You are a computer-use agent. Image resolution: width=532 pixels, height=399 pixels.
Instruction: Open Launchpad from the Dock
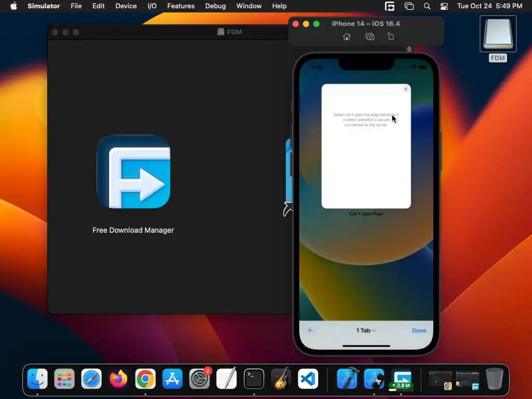[x=64, y=379]
